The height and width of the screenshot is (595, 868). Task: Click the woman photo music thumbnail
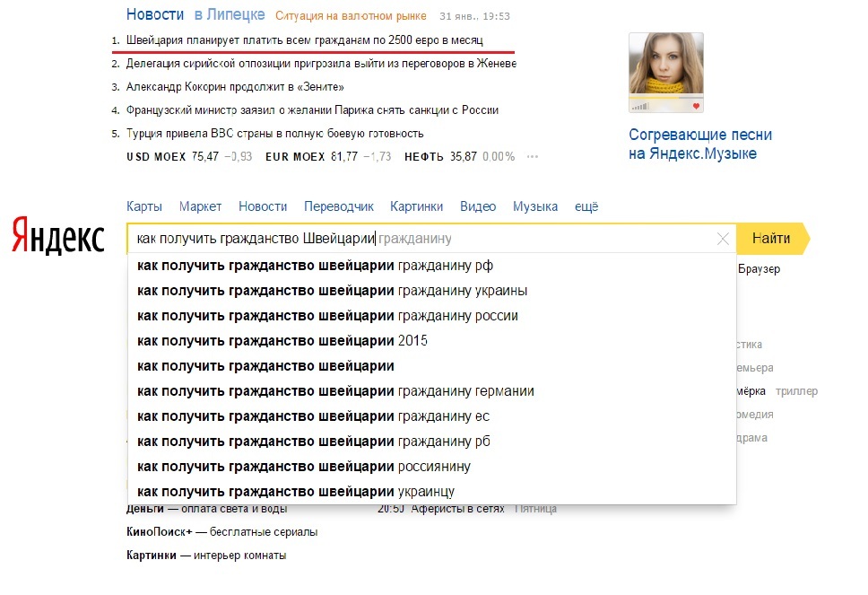click(666, 73)
